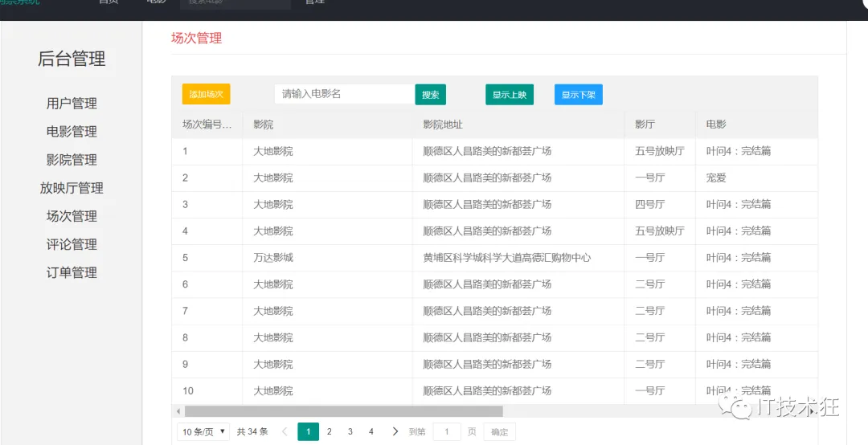Select the 顺德区 address cell in row 6

(518, 284)
